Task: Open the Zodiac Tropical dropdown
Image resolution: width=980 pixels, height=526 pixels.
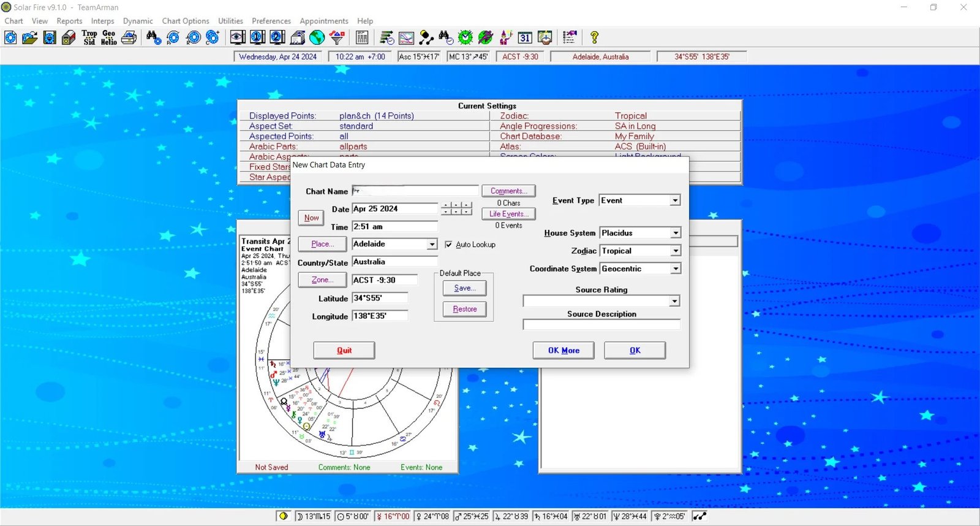Action: (675, 251)
